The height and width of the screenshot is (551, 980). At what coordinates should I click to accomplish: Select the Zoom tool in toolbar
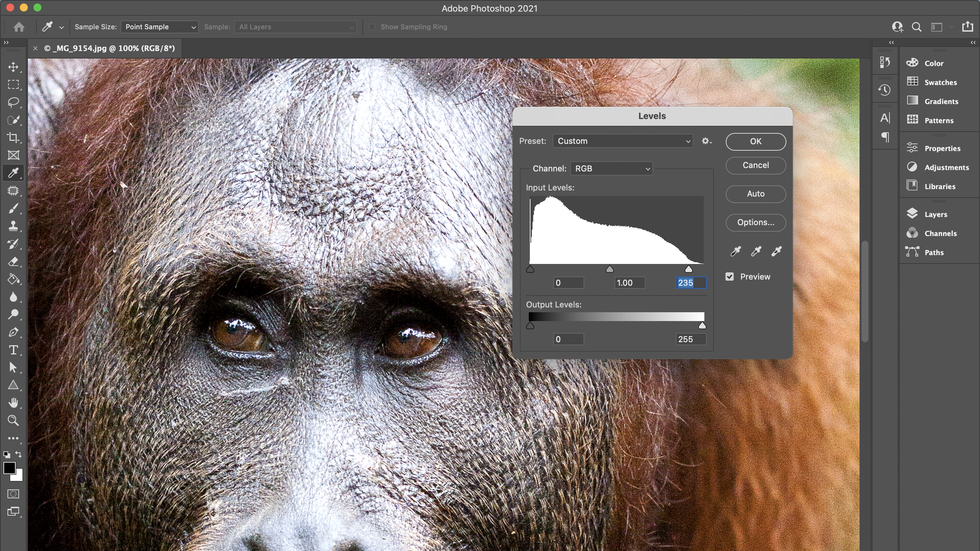14,420
